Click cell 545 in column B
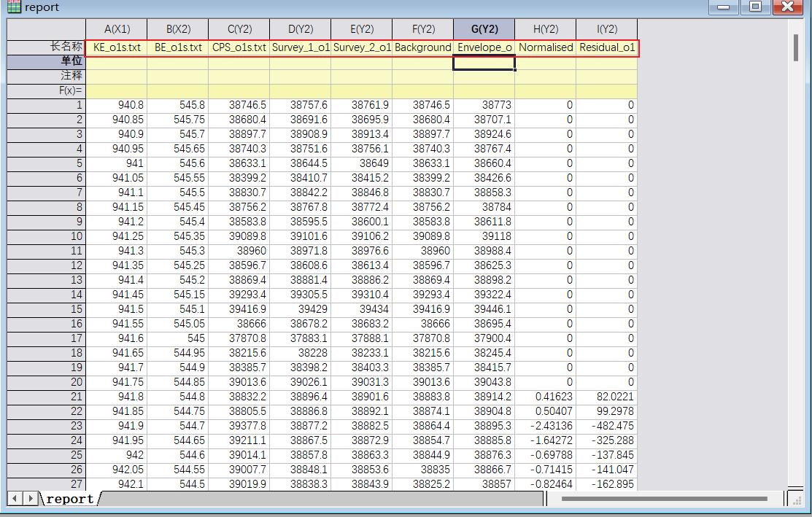Viewport: 812px width, 517px height. (177, 338)
